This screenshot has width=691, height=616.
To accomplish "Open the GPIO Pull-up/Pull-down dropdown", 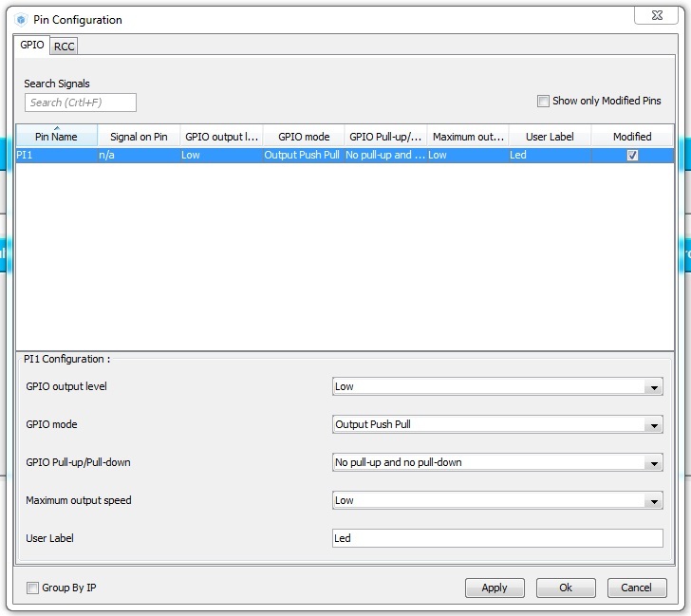I will pos(497,462).
